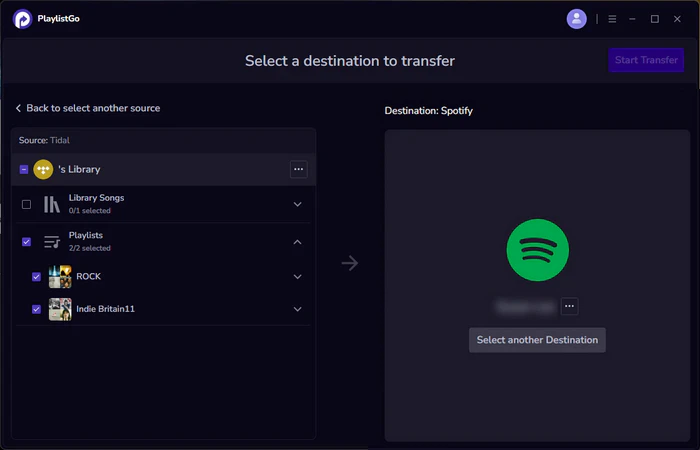Click the ROCK playlist cover thumbnail
Viewport: 700px width, 450px height.
point(60,277)
